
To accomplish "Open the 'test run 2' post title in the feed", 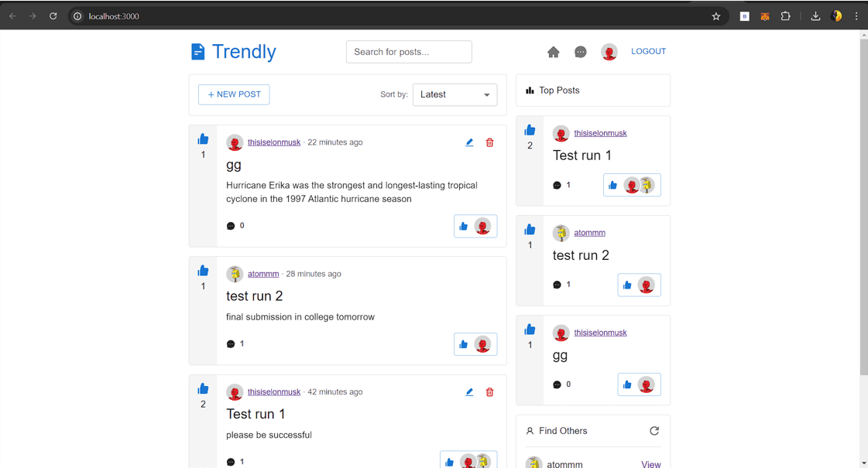I will [x=254, y=296].
